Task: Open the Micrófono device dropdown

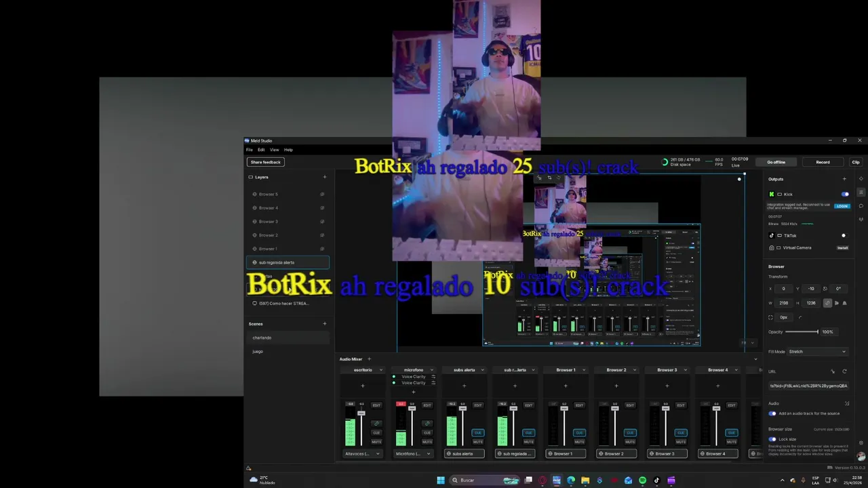Action: pos(414,453)
